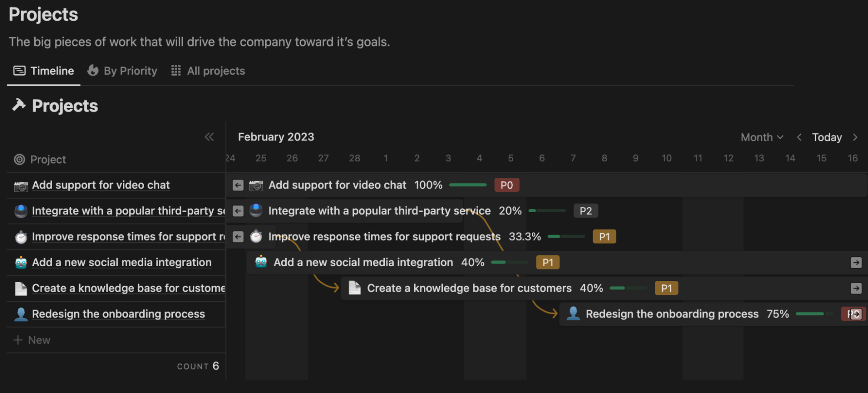Click the crystal ball icon on third-party service row
This screenshot has width=868, height=393.
256,211
